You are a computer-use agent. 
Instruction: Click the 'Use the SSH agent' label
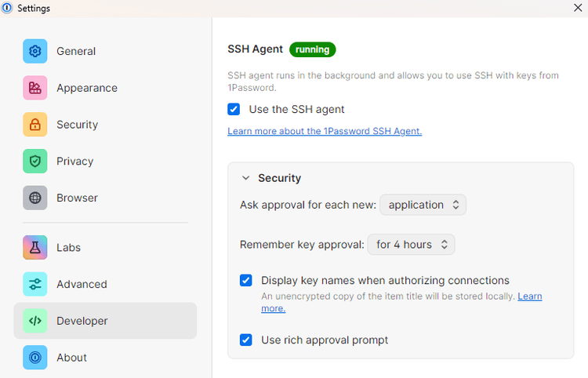[x=296, y=110]
